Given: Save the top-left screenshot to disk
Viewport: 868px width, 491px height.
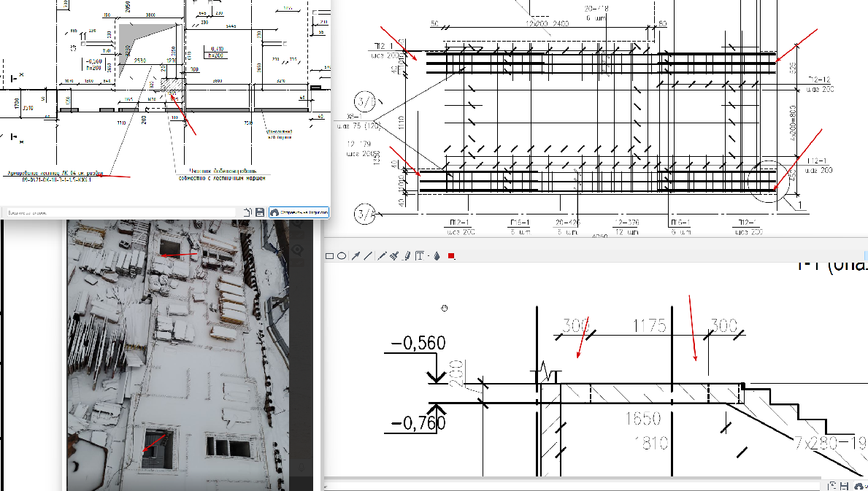Looking at the screenshot, I should (x=260, y=212).
